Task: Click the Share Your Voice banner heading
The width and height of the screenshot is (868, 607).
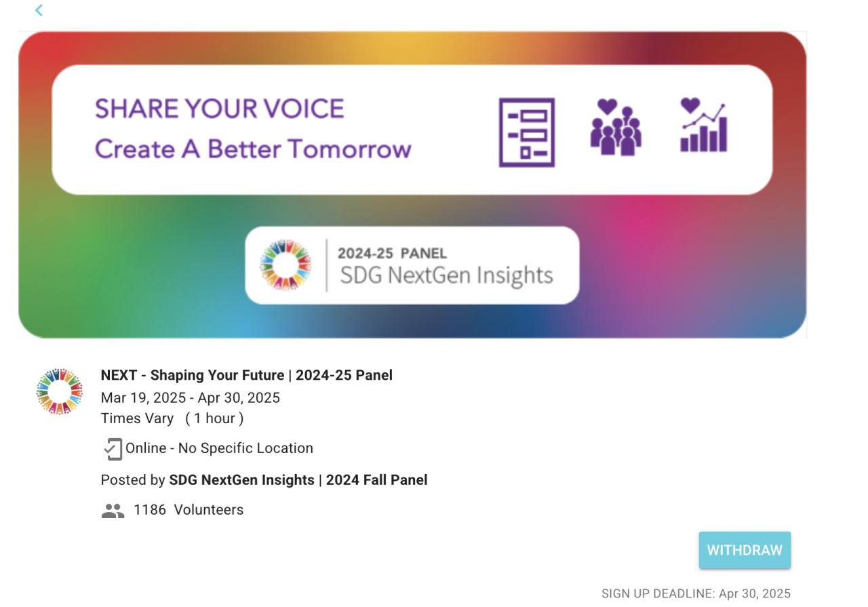Action: pyautogui.click(x=220, y=109)
